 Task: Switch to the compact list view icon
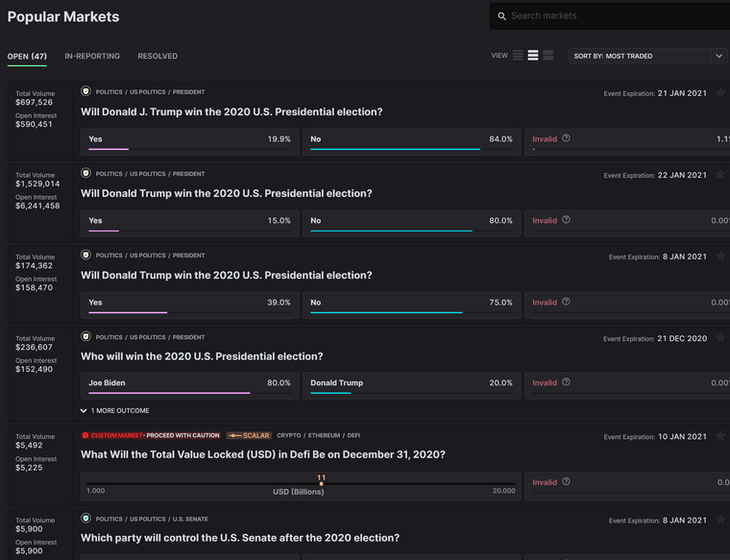pos(518,56)
